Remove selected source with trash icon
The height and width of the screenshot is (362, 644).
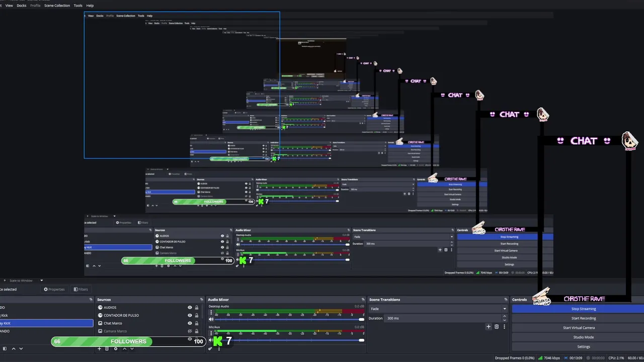coord(107,348)
